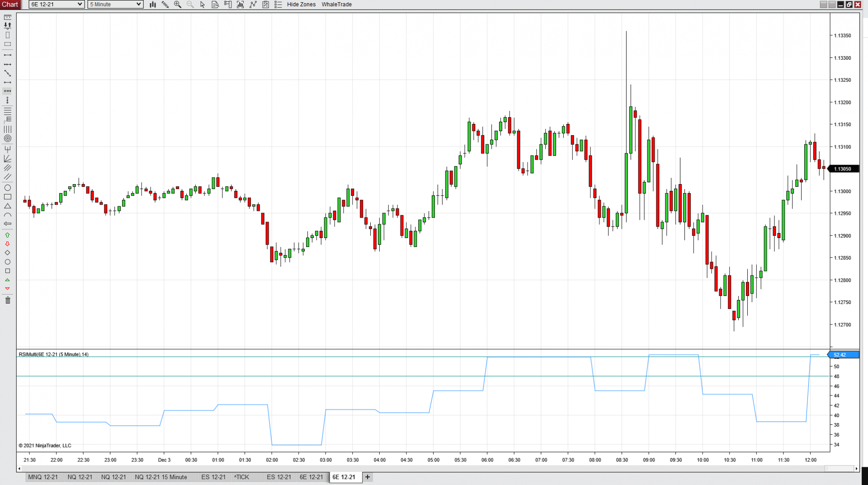Remove drawing objects with trash icon
868x485 pixels.
click(8, 300)
